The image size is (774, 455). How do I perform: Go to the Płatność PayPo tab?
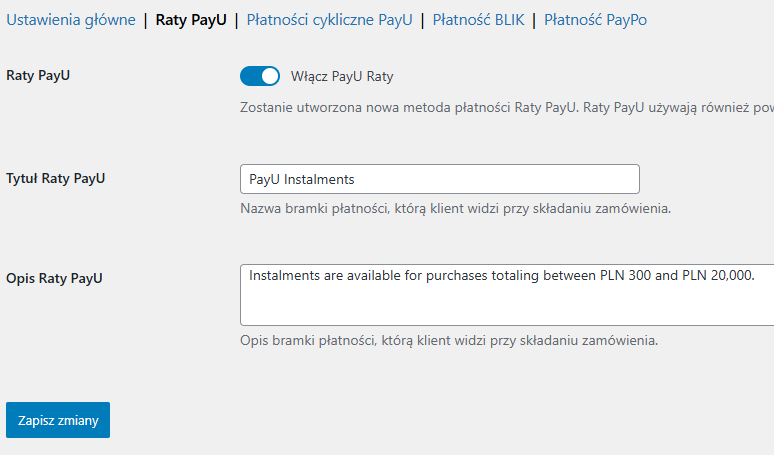595,20
